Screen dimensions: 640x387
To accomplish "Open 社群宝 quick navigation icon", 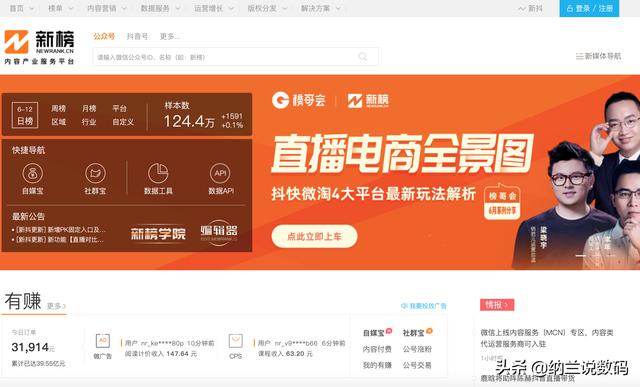I will (x=95, y=173).
